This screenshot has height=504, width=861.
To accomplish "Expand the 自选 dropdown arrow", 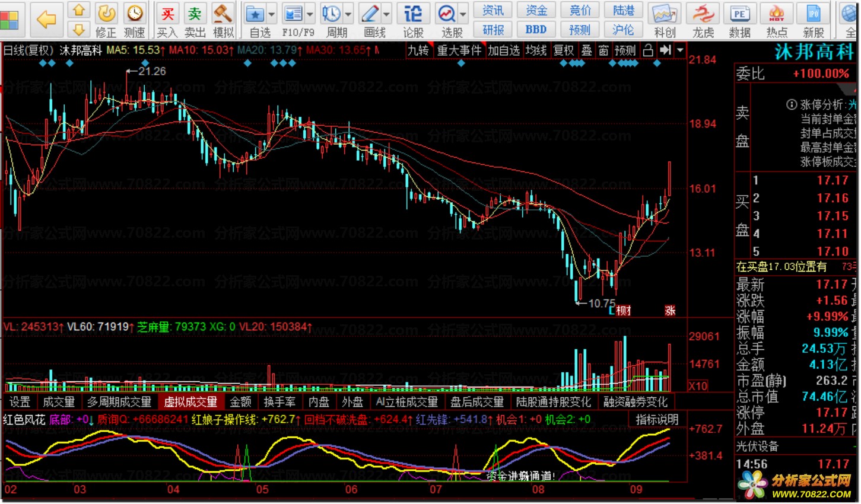I will pyautogui.click(x=272, y=13).
